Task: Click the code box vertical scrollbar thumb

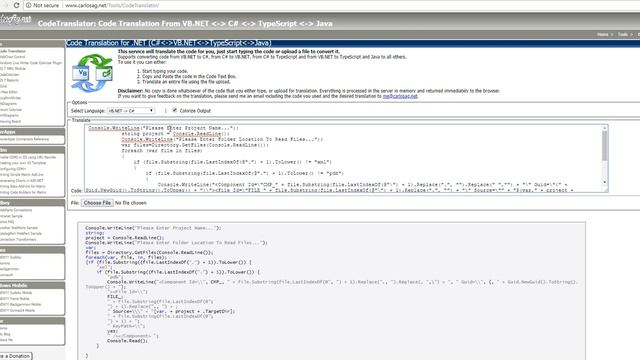Action: point(604,146)
